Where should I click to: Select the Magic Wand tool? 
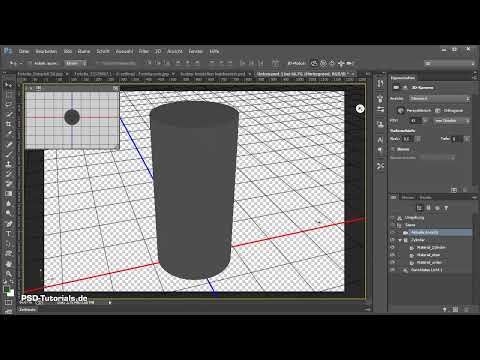click(x=8, y=114)
